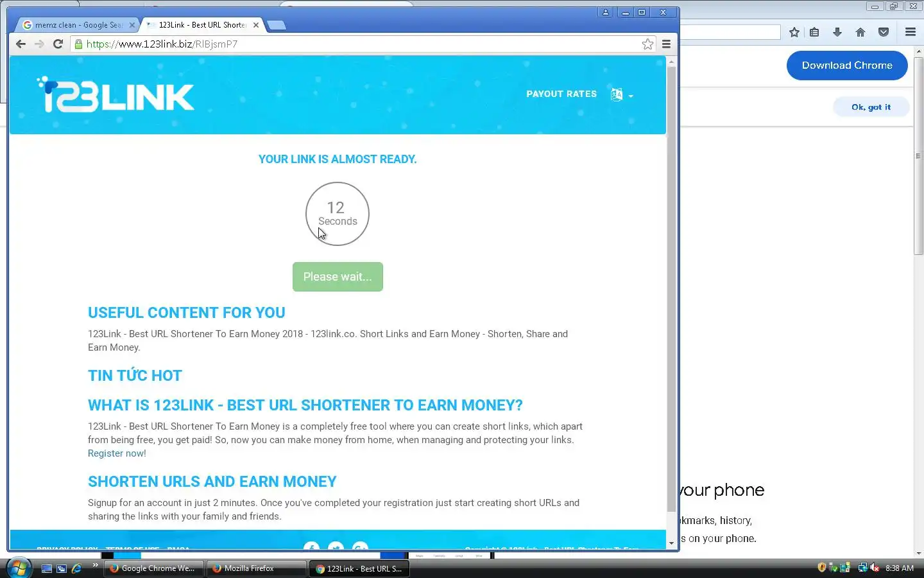
Task: Switch to Google Chrome We... taskbar button
Action: click(153, 568)
